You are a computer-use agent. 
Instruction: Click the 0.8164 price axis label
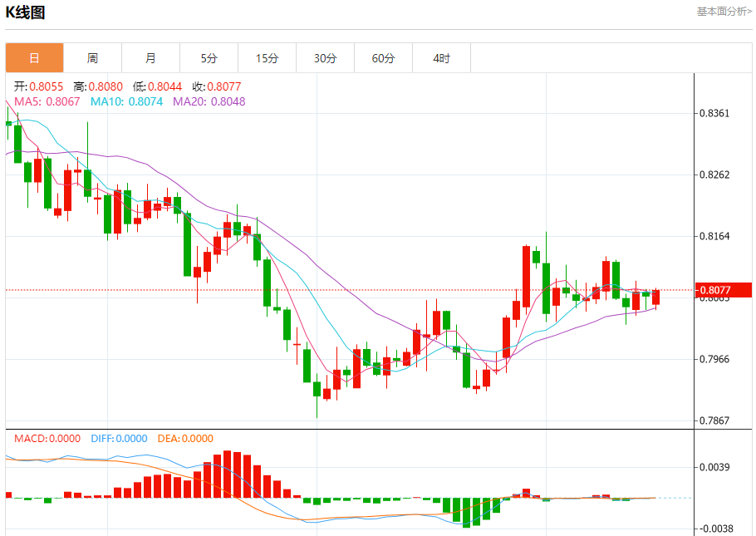point(714,236)
